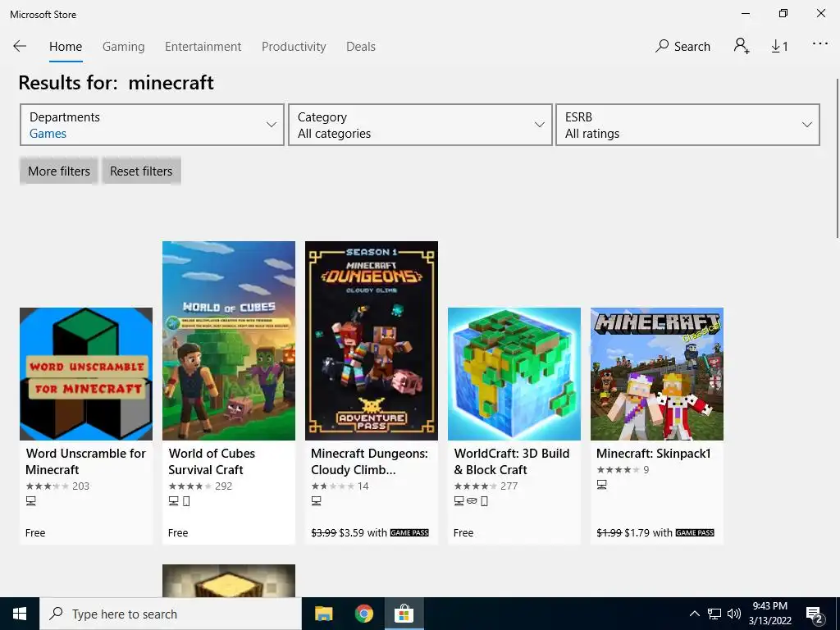
Task: Click the Reset filters button
Action: [x=141, y=171]
